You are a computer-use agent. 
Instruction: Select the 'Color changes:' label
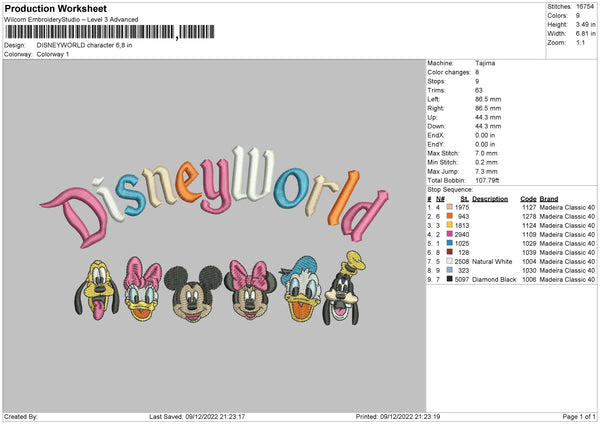coord(449,72)
